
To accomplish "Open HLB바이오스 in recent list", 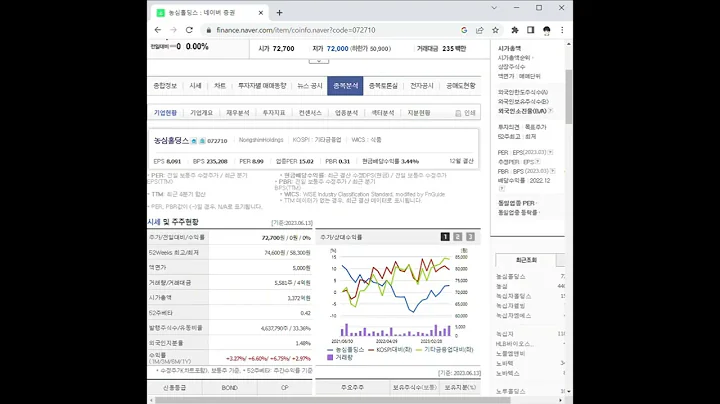I will click(513, 344).
